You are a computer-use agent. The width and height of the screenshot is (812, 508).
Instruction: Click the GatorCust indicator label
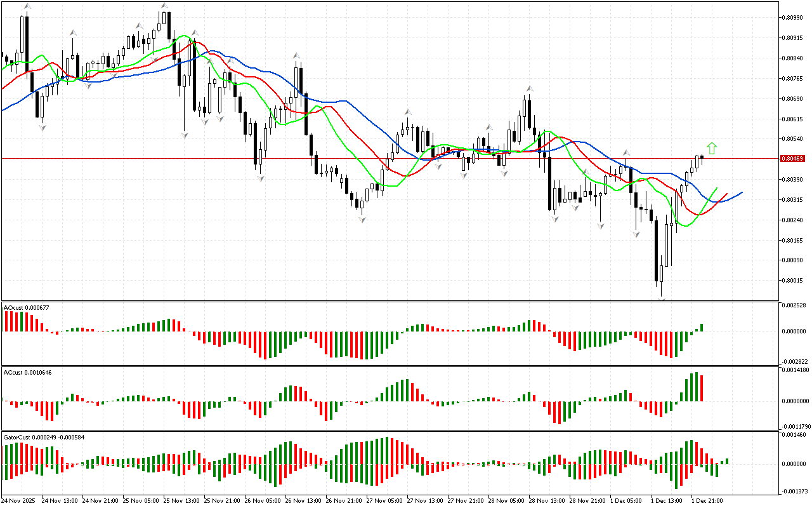click(x=44, y=437)
